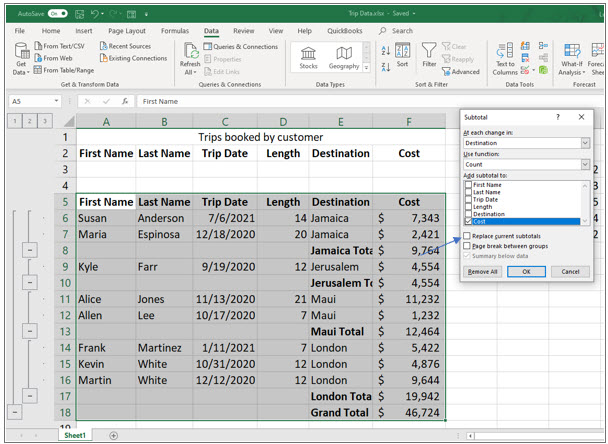Show outline level 3
Image resolution: width=608 pixels, height=444 pixels.
45,121
